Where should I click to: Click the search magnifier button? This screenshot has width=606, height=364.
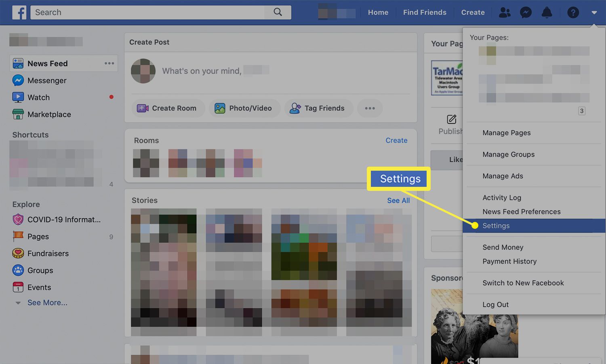(x=278, y=12)
